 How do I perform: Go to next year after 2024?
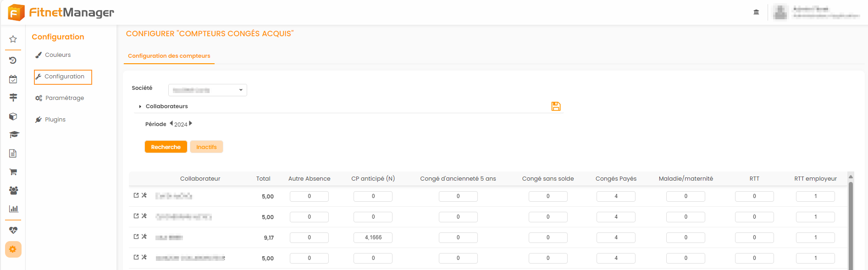pos(191,123)
